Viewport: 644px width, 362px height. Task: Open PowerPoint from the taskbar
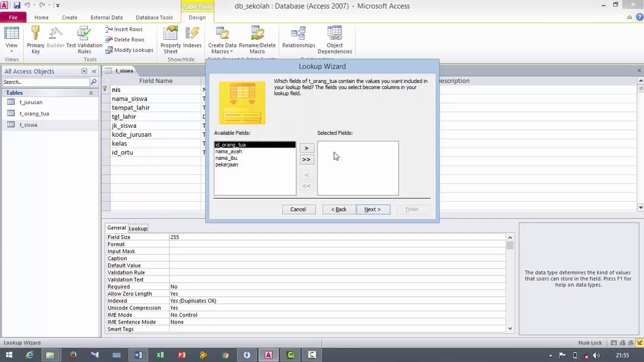tap(182, 355)
